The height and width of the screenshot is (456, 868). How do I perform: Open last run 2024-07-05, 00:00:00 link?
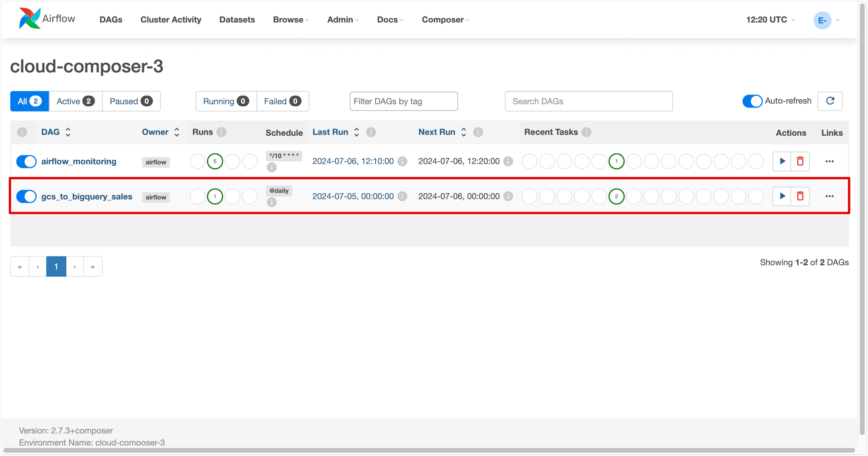click(353, 196)
